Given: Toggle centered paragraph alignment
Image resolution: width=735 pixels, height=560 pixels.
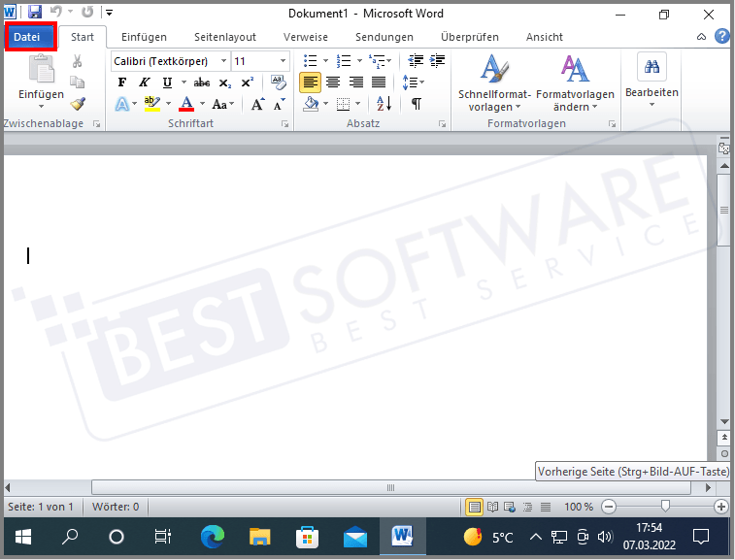Looking at the screenshot, I should 333,82.
